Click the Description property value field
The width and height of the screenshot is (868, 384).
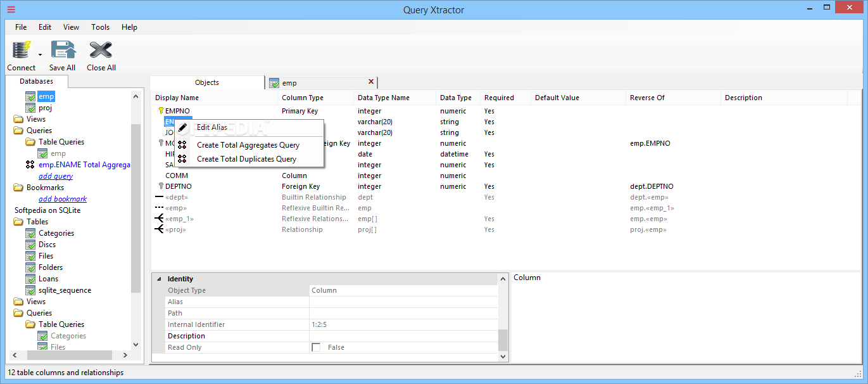(403, 336)
